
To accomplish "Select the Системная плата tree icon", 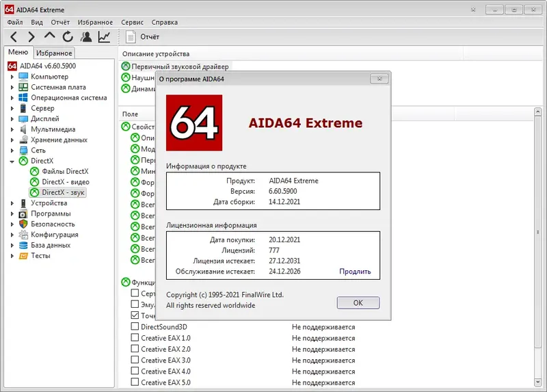I will click(x=23, y=87).
